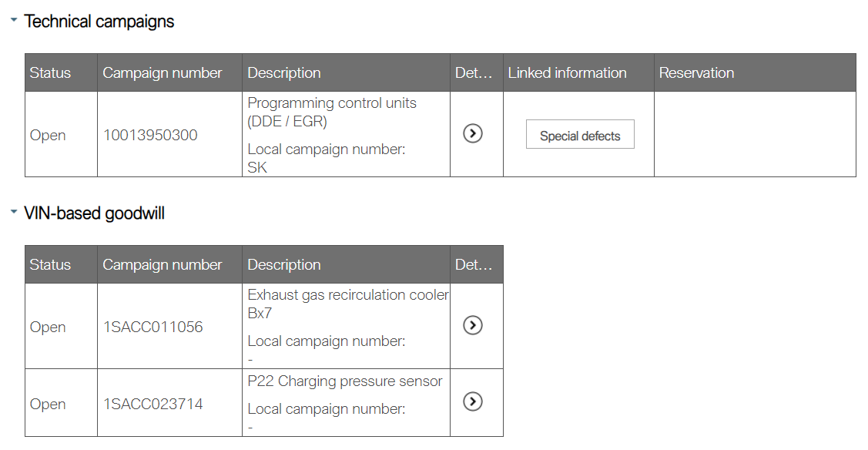
Task: Open details arrow for P22 Charging pressure sensor
Action: pos(473,401)
